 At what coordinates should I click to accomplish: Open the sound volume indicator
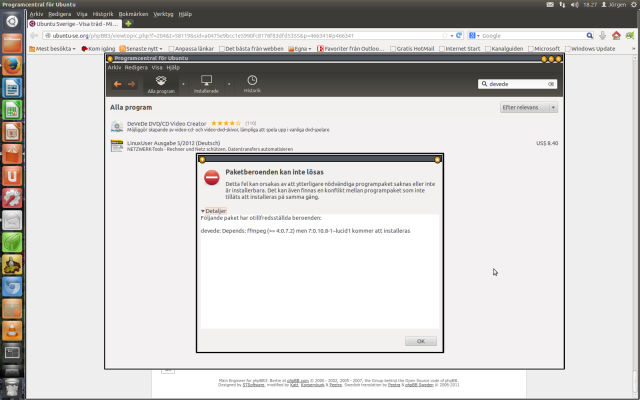point(575,4)
